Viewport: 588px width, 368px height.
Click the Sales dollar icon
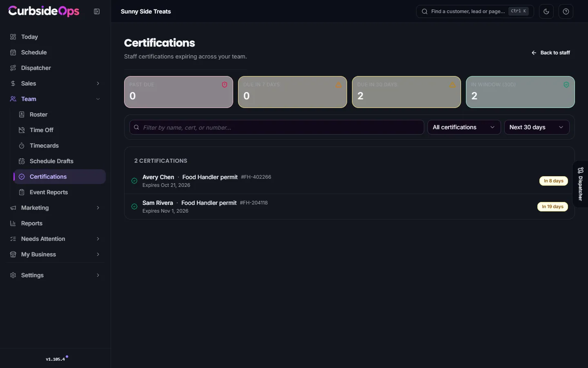tap(13, 83)
